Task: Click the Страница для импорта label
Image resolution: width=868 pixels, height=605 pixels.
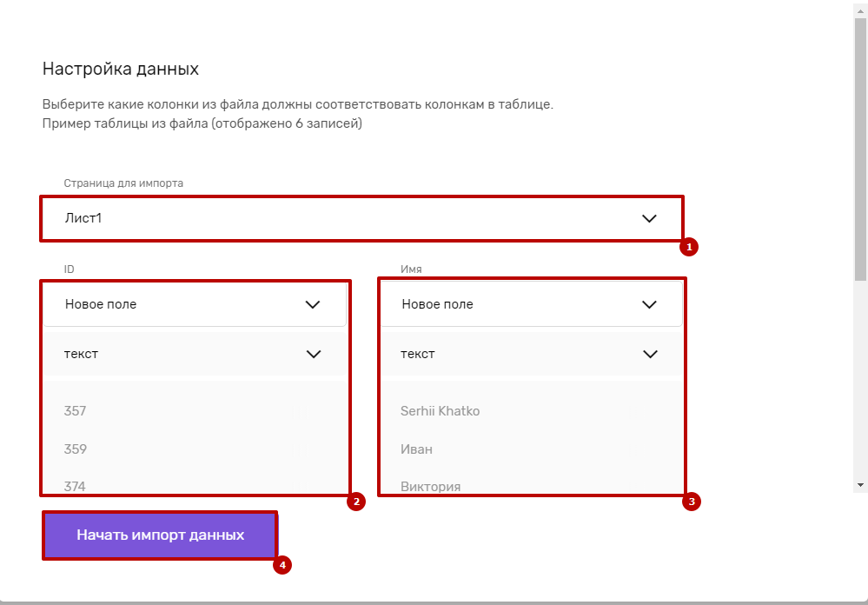Action: 123,183
